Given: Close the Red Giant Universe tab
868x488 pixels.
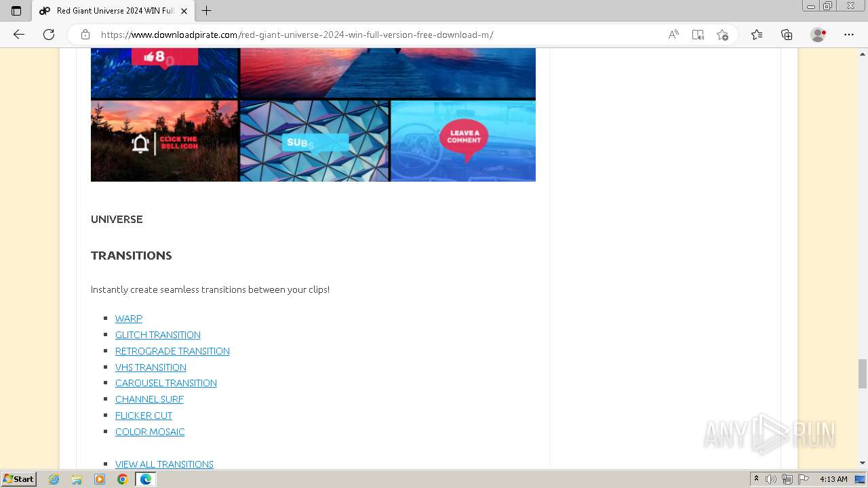Looking at the screenshot, I should tap(184, 11).
